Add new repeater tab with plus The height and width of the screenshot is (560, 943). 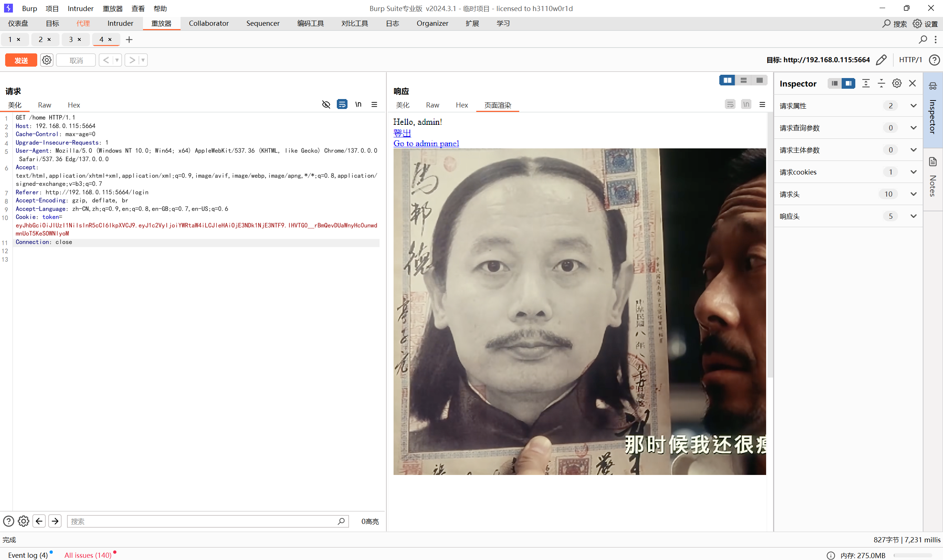pos(129,40)
